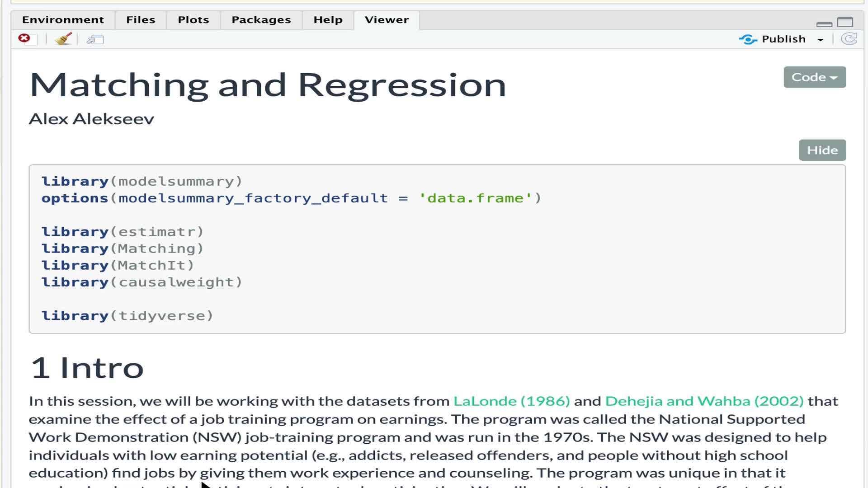Click the red remove viewer item icon
The width and height of the screenshot is (868, 488).
(x=24, y=39)
